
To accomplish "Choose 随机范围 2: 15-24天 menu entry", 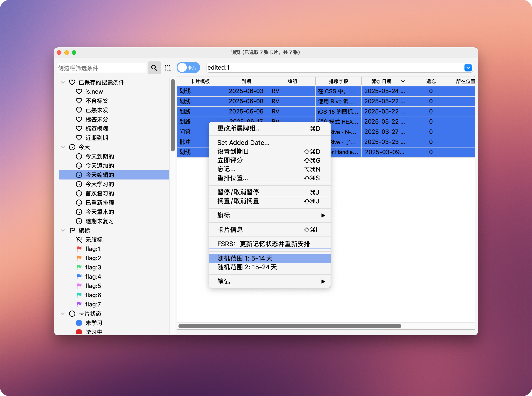I will click(x=247, y=267).
